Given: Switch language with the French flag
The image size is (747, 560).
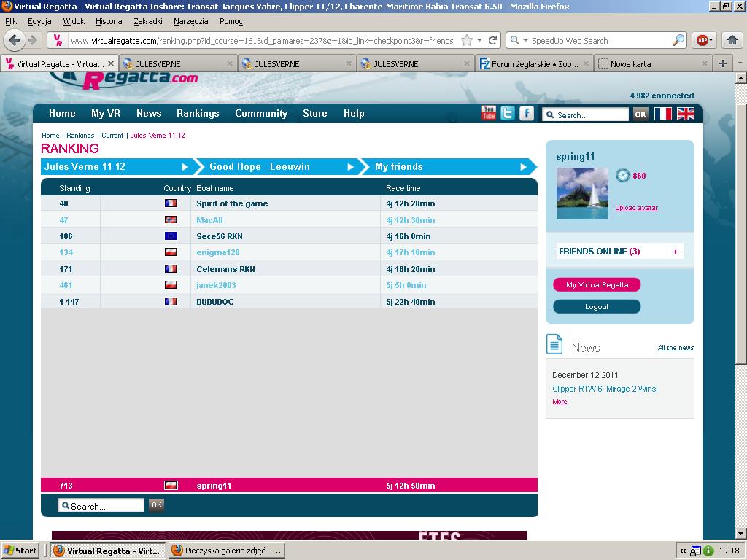Looking at the screenshot, I should (662, 114).
